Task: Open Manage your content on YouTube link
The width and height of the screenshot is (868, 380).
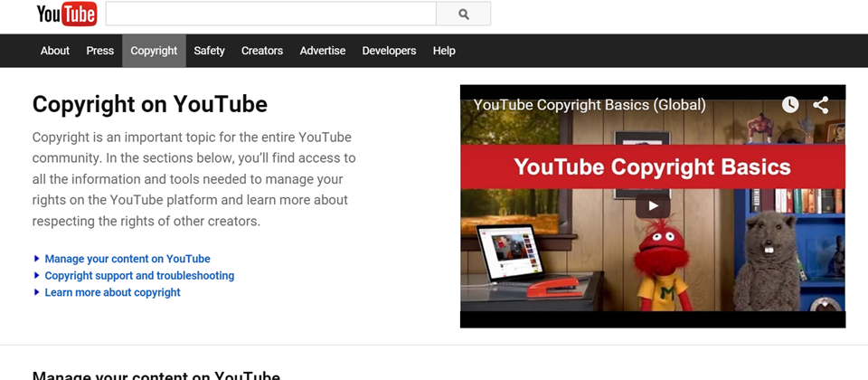Action: pyautogui.click(x=127, y=259)
